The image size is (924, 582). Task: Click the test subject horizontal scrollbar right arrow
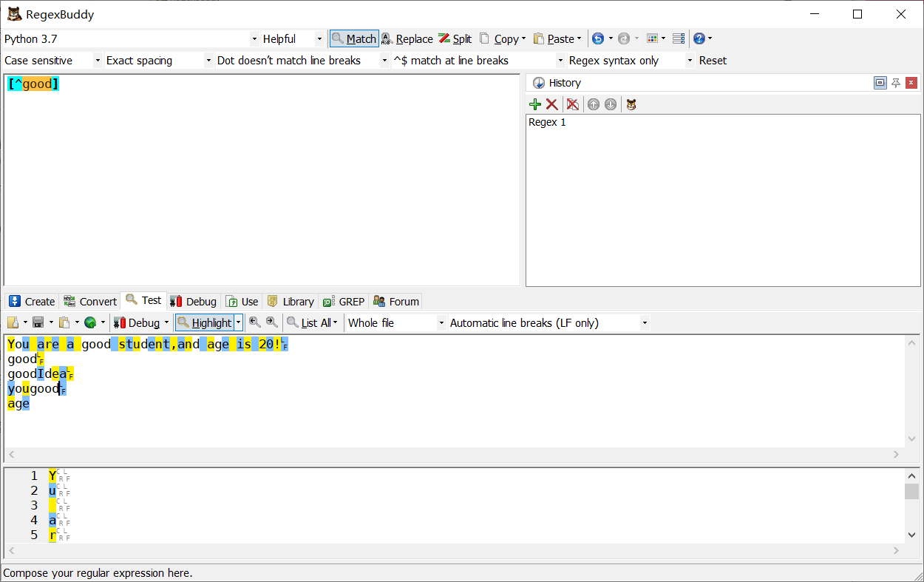point(897,454)
